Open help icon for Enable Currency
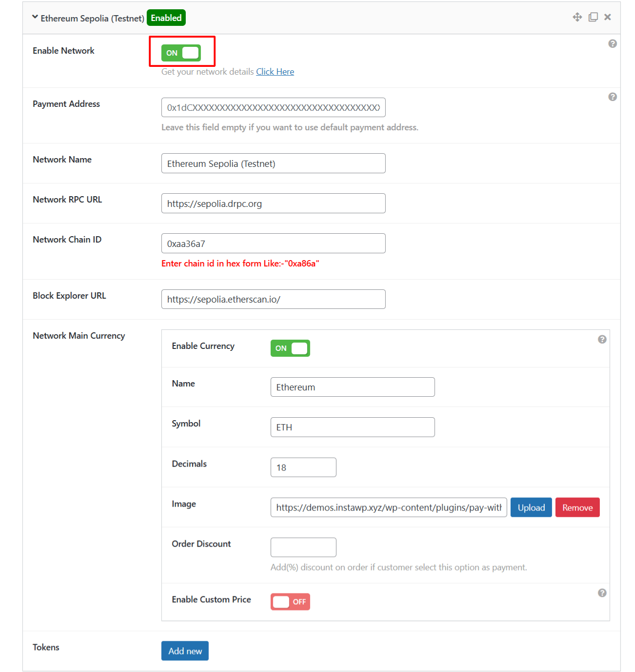Viewport: 635px width, 672px height. (x=602, y=340)
